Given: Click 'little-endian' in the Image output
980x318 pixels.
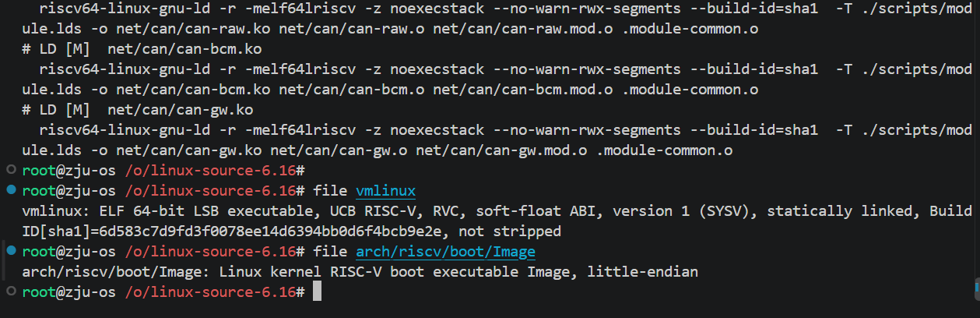Looking at the screenshot, I should 643,272.
